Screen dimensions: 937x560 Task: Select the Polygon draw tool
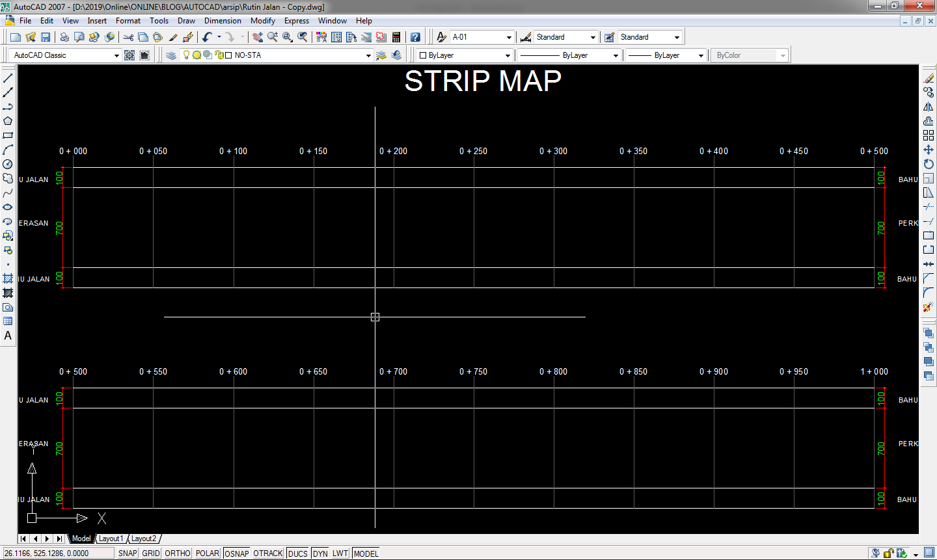click(8, 120)
